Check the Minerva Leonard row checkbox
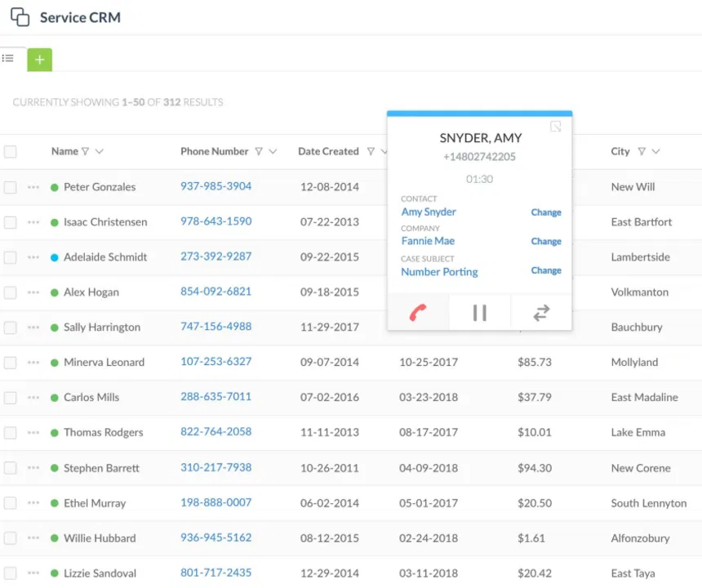Image resolution: width=702 pixels, height=588 pixels. click(x=11, y=363)
